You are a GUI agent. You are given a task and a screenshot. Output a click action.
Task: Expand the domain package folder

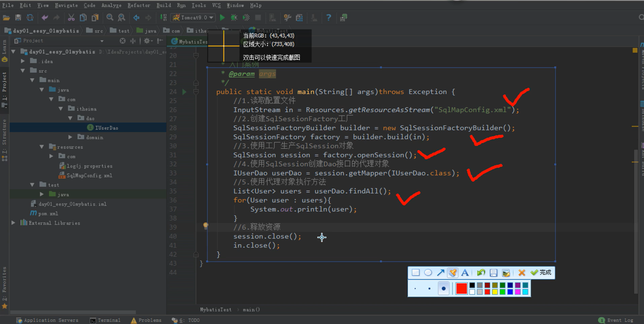(70, 137)
